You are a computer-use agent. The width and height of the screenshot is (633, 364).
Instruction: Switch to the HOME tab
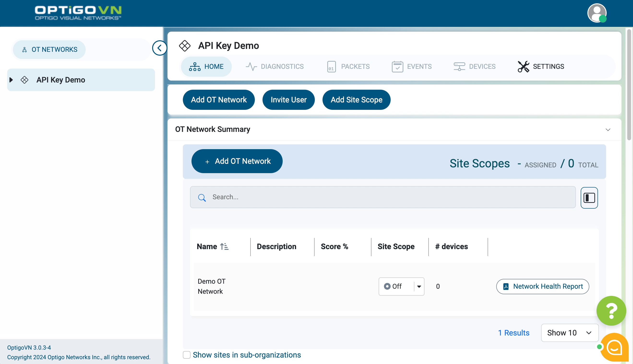(206, 66)
